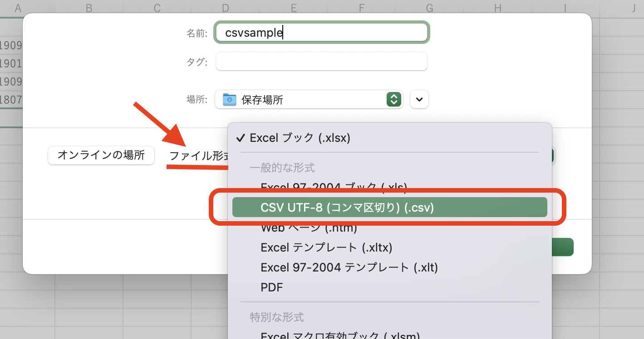This screenshot has width=644, height=339.
Task: Click the blue folder icon in 場所
Action: (230, 99)
